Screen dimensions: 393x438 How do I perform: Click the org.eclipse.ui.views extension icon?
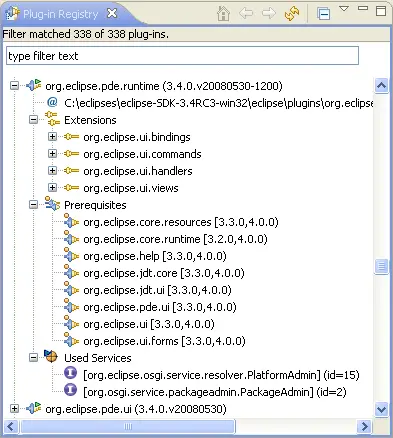click(71, 188)
